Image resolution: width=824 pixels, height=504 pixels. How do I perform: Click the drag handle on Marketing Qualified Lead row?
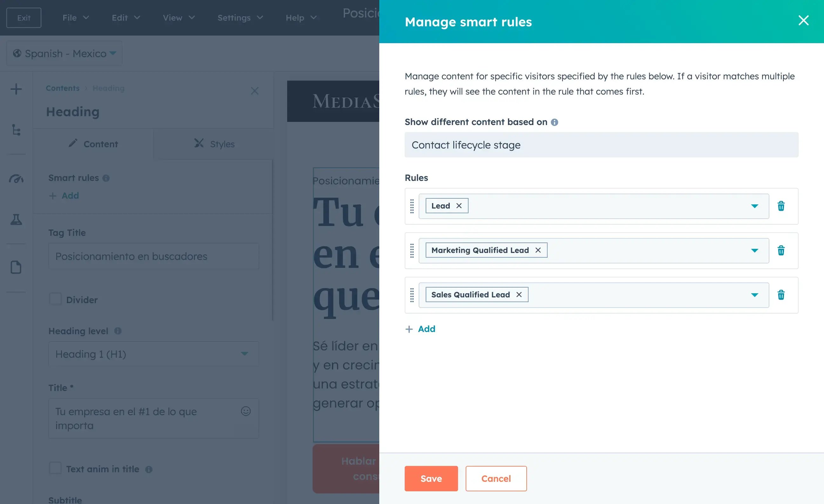pos(412,250)
